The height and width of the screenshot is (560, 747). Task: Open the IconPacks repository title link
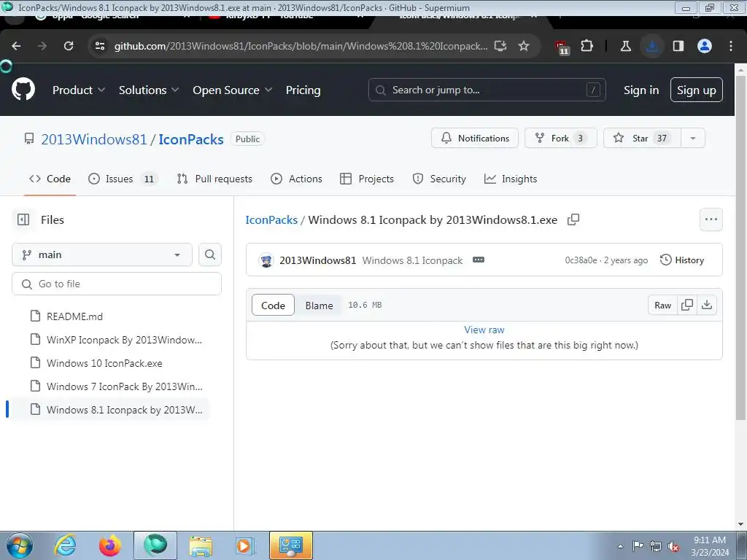click(x=191, y=139)
